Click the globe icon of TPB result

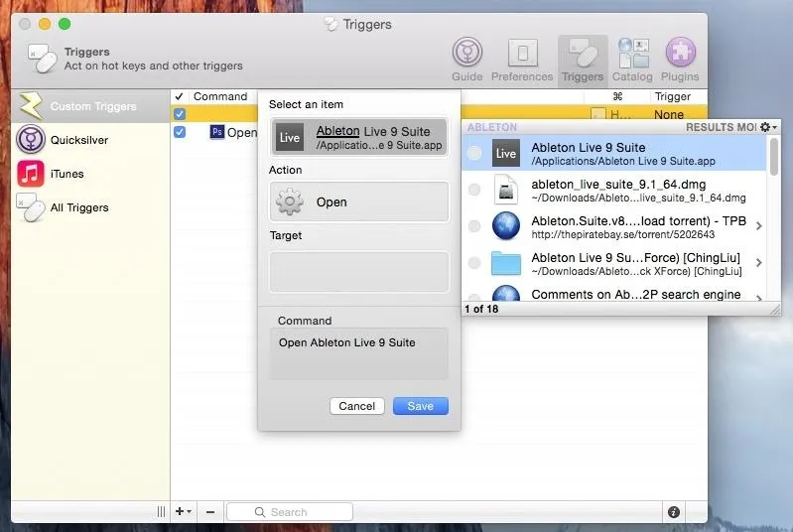tap(506, 226)
